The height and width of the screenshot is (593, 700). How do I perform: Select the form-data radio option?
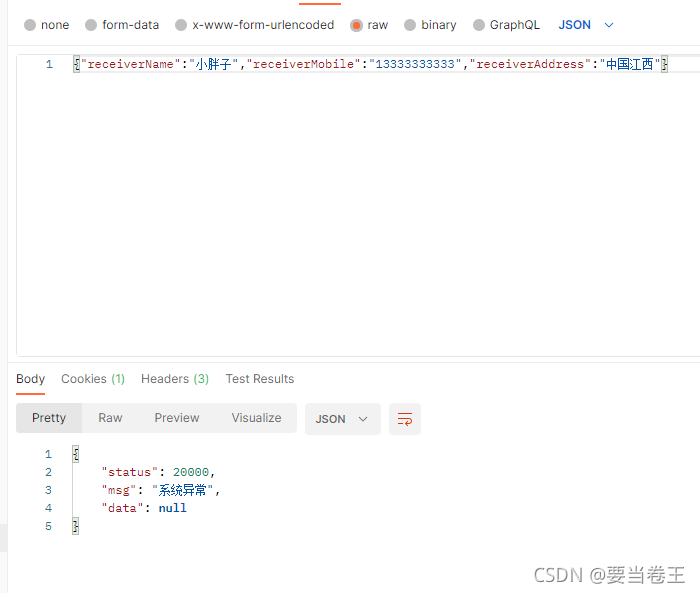click(91, 25)
